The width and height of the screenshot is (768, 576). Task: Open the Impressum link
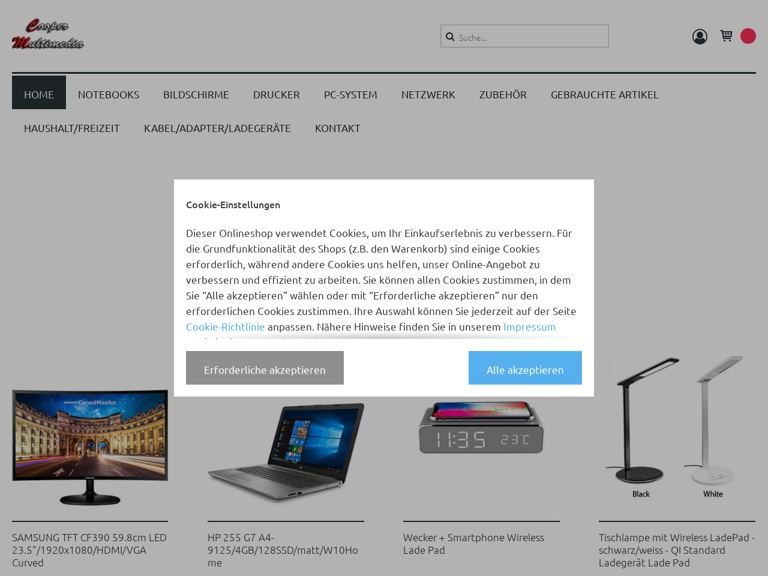click(x=529, y=327)
